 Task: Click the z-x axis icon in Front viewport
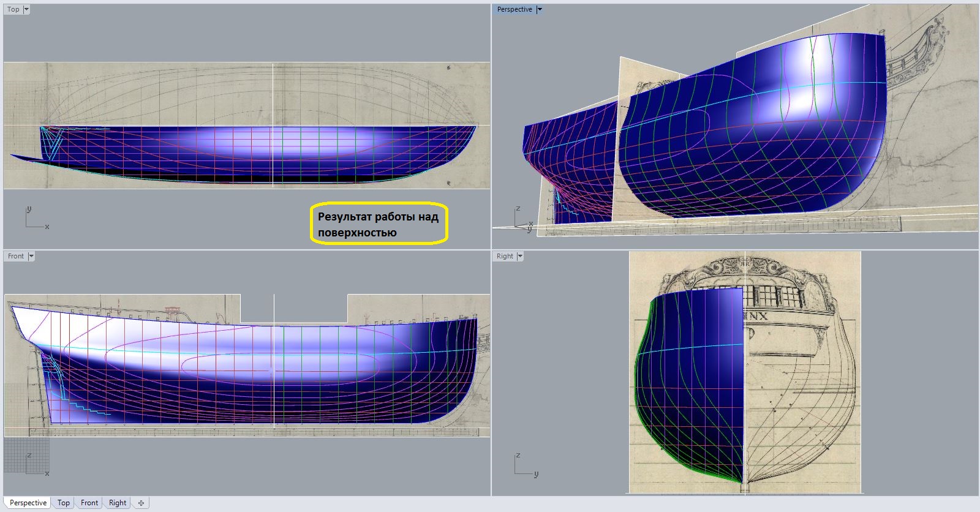[36, 465]
